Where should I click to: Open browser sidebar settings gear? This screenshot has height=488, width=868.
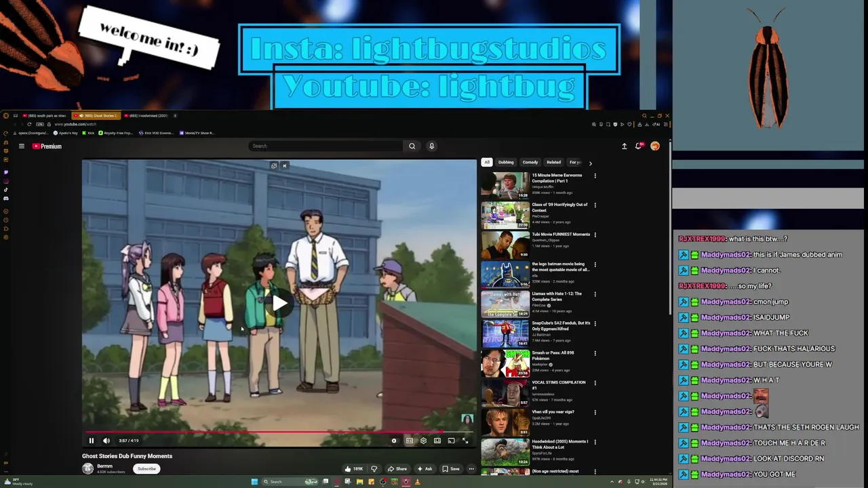tap(6, 237)
